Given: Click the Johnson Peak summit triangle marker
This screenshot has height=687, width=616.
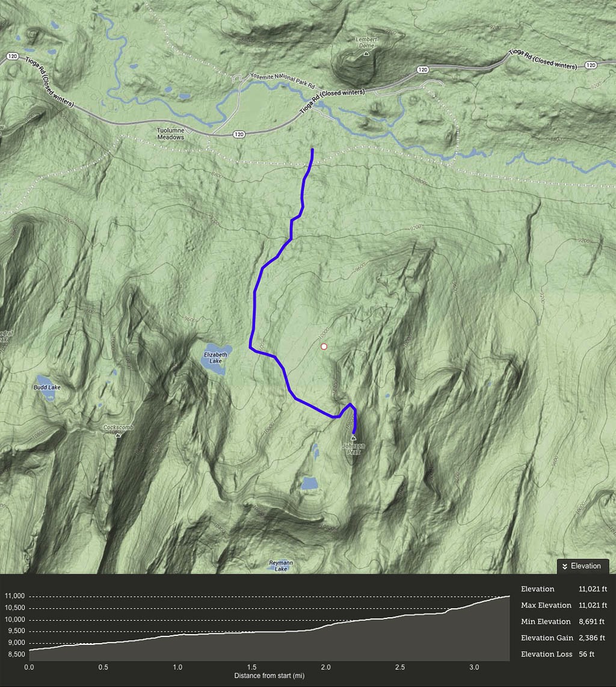Looking at the screenshot, I should [354, 438].
